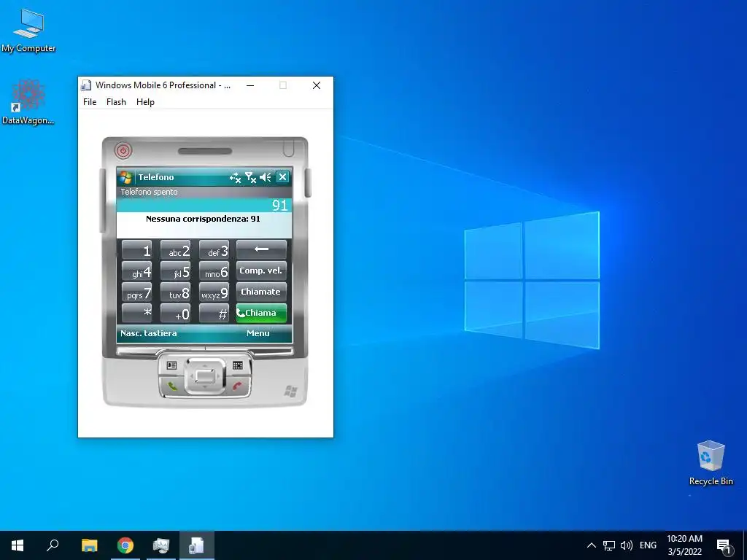
Task: Tap the no-signal antenna icon
Action: click(x=251, y=178)
